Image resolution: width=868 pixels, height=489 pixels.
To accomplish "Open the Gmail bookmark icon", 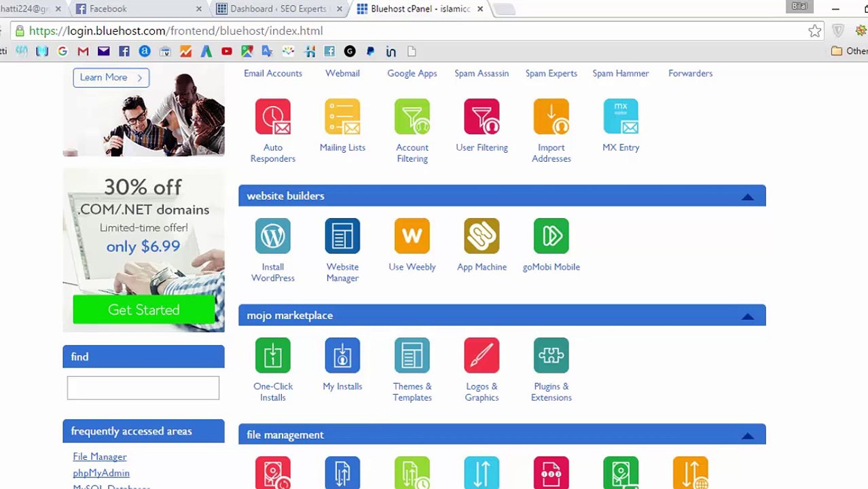I will (83, 51).
